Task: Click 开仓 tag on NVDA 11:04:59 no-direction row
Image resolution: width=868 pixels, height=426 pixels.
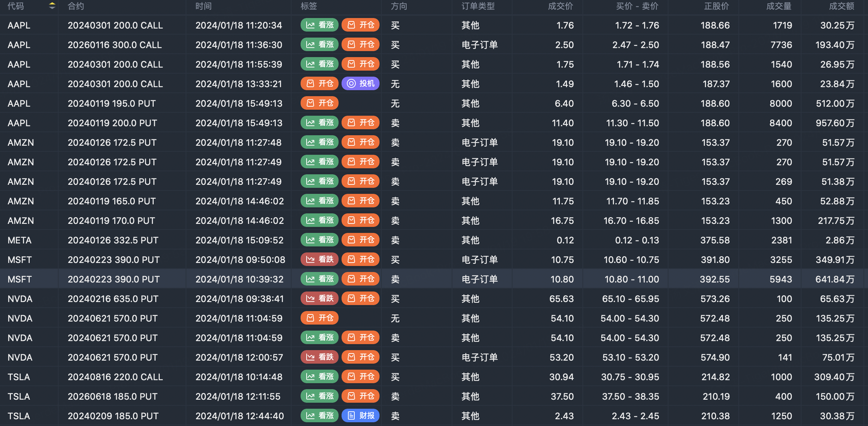Action: coord(319,318)
